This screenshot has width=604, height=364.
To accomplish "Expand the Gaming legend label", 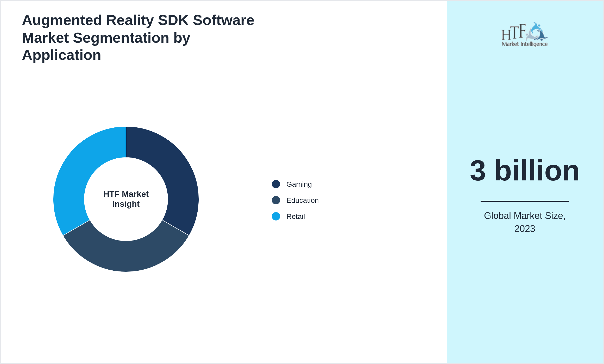I will tap(299, 184).
